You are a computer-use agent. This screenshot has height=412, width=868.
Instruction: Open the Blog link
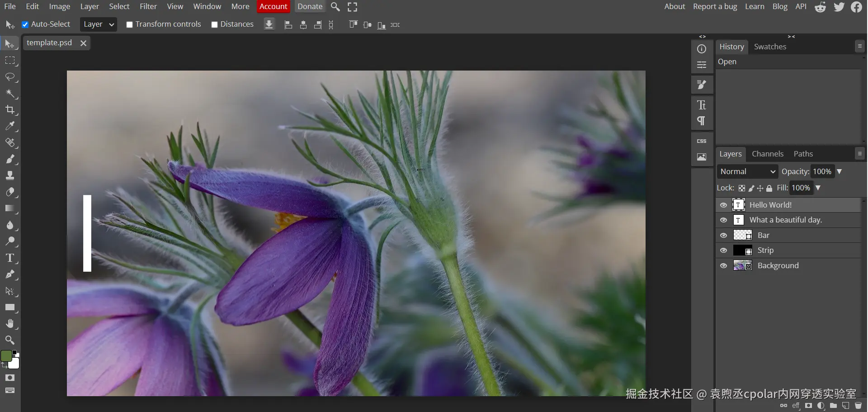[780, 6]
